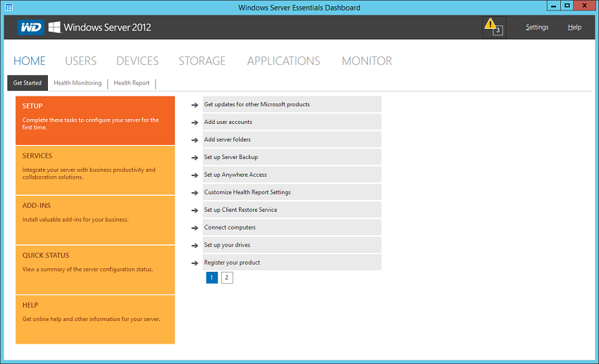Click arrow next to Connect computers
The width and height of the screenshot is (599, 364).
tap(194, 228)
